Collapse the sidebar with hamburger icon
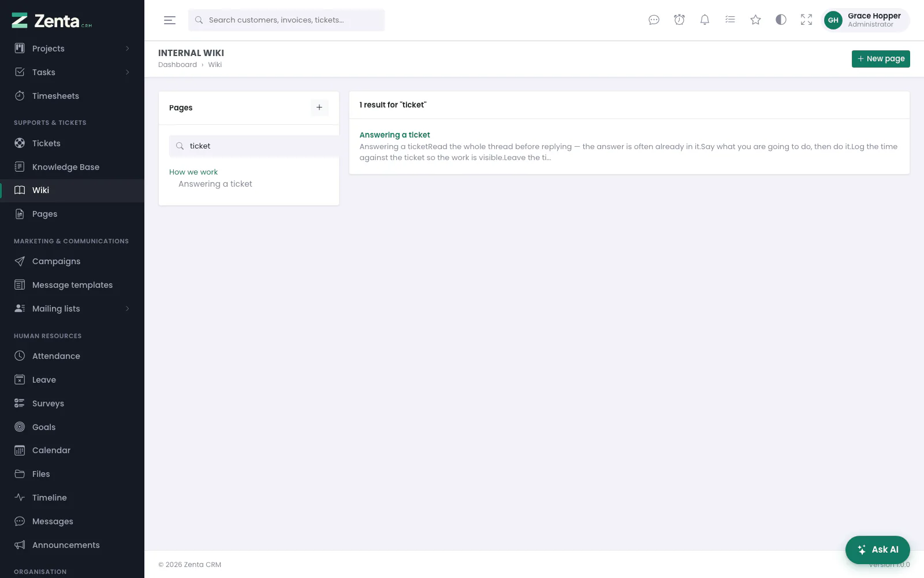 click(170, 20)
